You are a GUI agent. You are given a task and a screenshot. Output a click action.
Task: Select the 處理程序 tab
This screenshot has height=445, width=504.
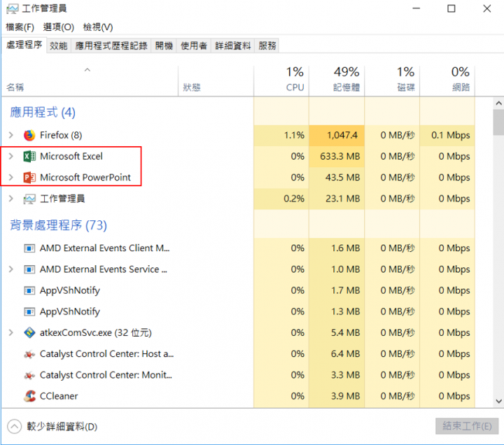point(24,45)
